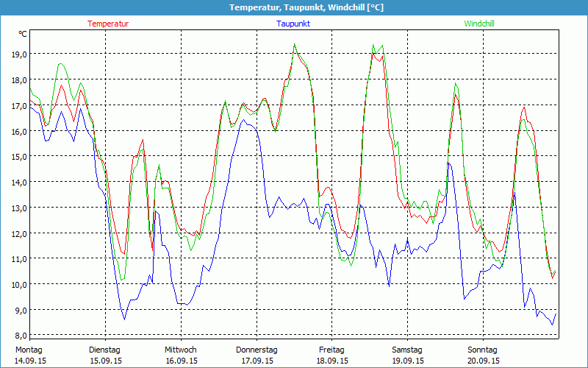Viewport: 588px width, 368px height.
Task: Click the °C unit label on y-axis
Action: [x=23, y=34]
